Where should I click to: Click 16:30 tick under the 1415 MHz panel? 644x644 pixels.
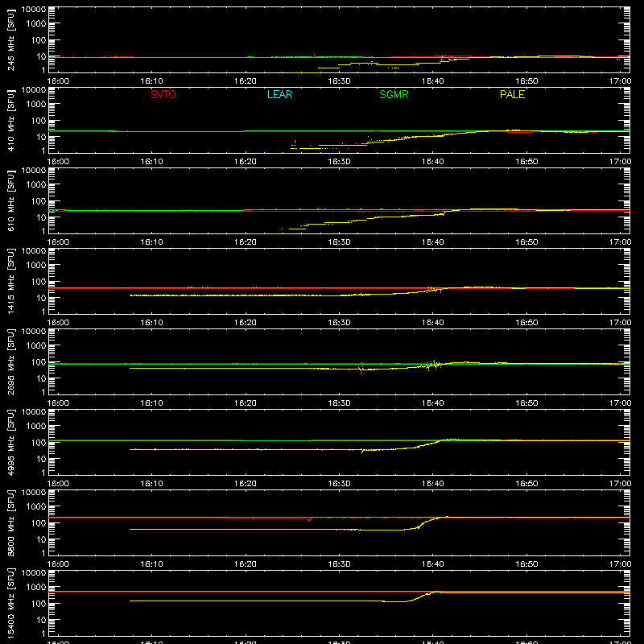[x=339, y=323]
